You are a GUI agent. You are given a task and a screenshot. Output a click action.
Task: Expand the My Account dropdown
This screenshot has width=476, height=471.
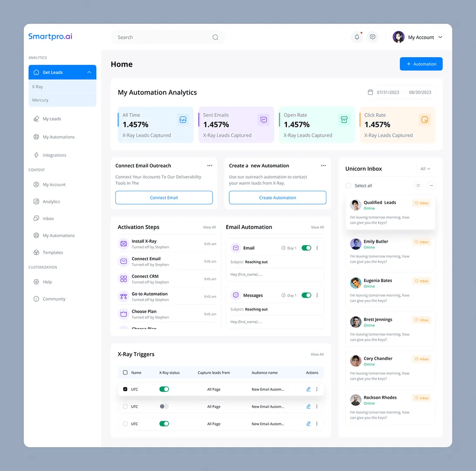tap(440, 37)
